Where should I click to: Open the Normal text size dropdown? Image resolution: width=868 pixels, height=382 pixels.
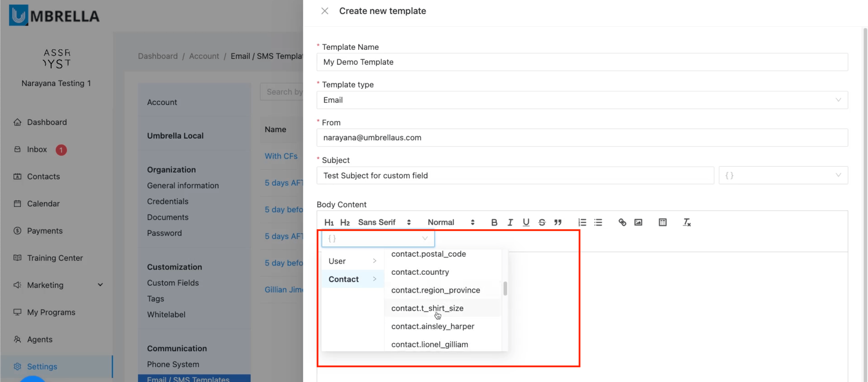451,223
